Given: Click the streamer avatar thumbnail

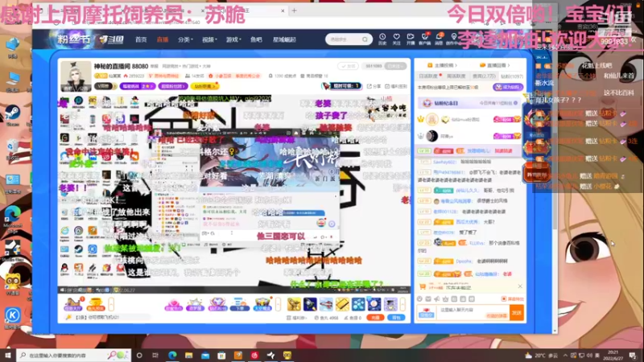Looking at the screenshot, I should (76, 76).
